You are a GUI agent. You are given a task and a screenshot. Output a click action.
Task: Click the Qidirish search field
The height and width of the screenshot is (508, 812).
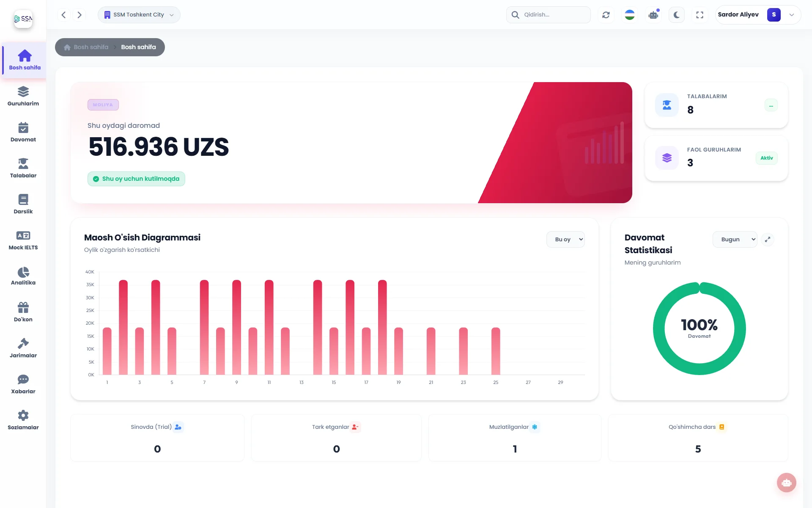click(549, 15)
